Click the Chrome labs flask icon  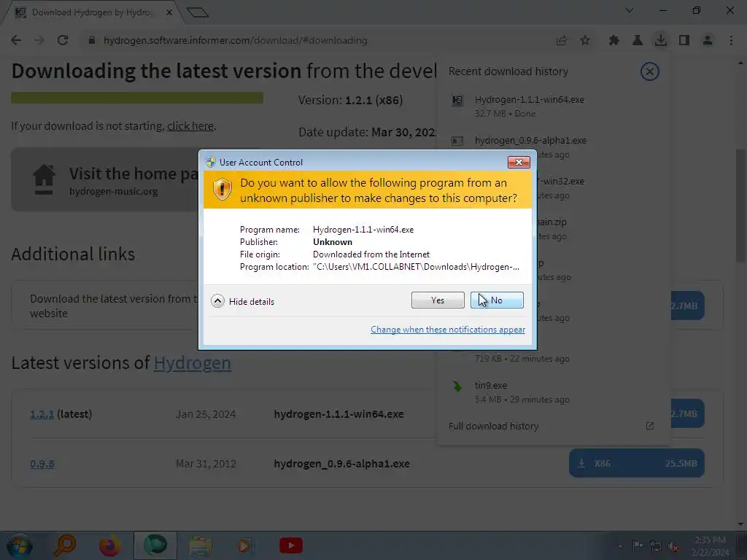[637, 41]
